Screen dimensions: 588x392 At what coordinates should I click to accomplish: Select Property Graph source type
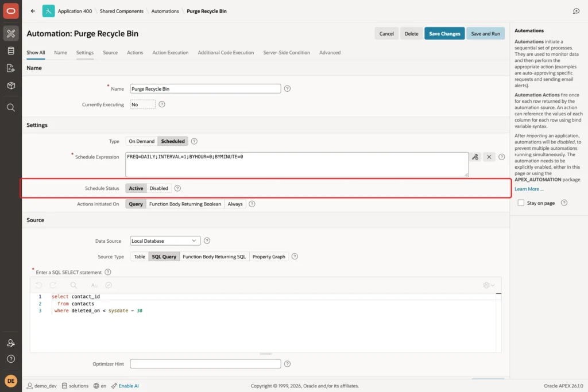pos(269,257)
